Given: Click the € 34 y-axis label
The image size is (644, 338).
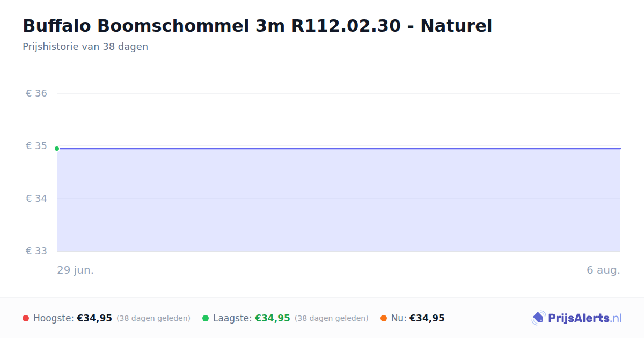Looking at the screenshot, I should 36,199.
